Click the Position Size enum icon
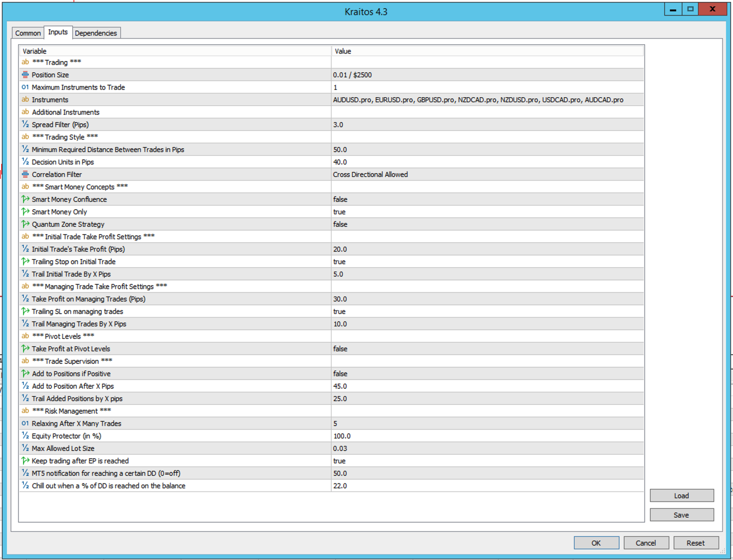Viewport: 733px width, 560px height. click(x=26, y=75)
